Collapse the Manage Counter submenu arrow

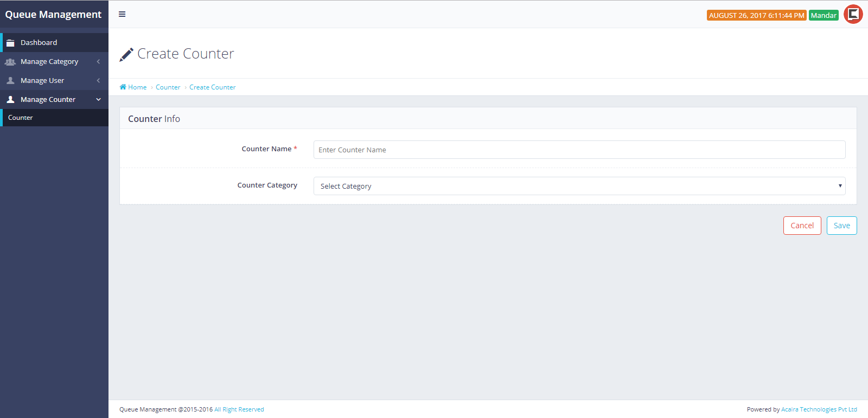click(x=98, y=100)
